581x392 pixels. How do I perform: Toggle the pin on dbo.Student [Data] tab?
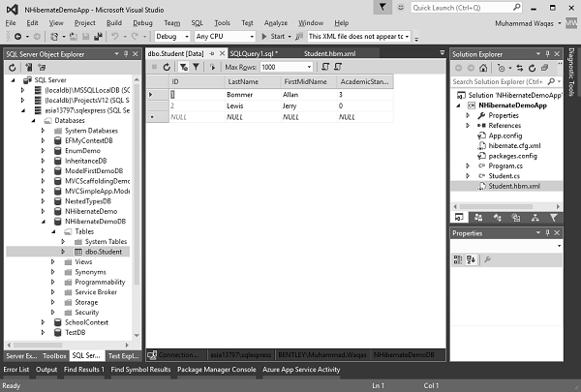coord(212,54)
